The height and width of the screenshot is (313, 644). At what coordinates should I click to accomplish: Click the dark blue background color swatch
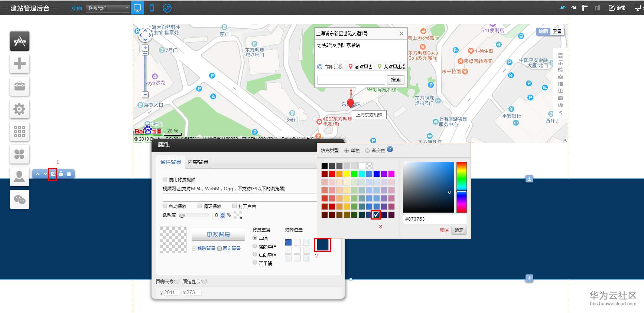pyautogui.click(x=322, y=245)
